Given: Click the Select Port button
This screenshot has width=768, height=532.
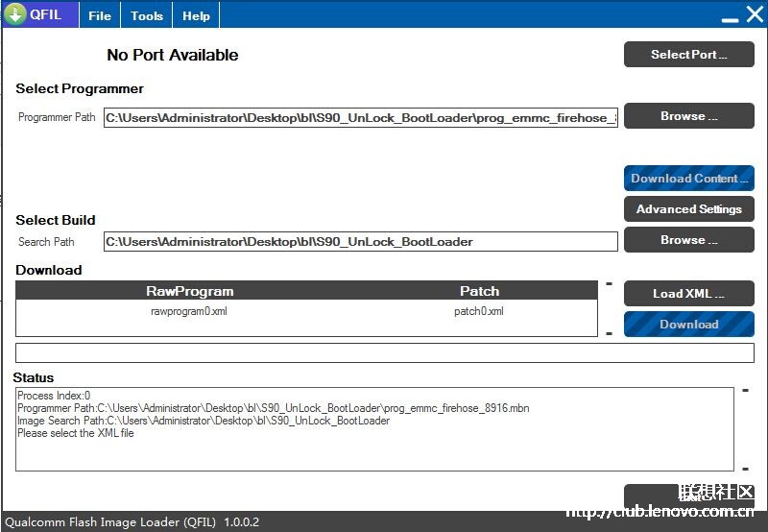Looking at the screenshot, I should [688, 55].
